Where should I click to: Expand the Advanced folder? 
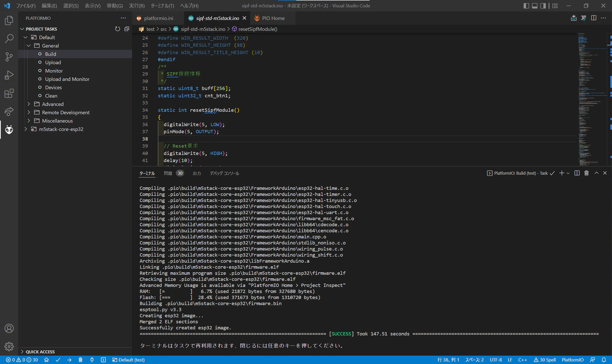tap(29, 104)
